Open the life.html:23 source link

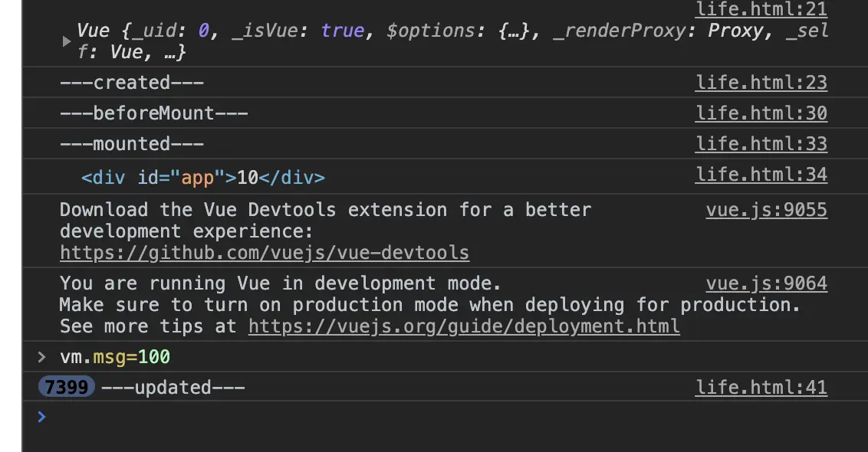[761, 82]
